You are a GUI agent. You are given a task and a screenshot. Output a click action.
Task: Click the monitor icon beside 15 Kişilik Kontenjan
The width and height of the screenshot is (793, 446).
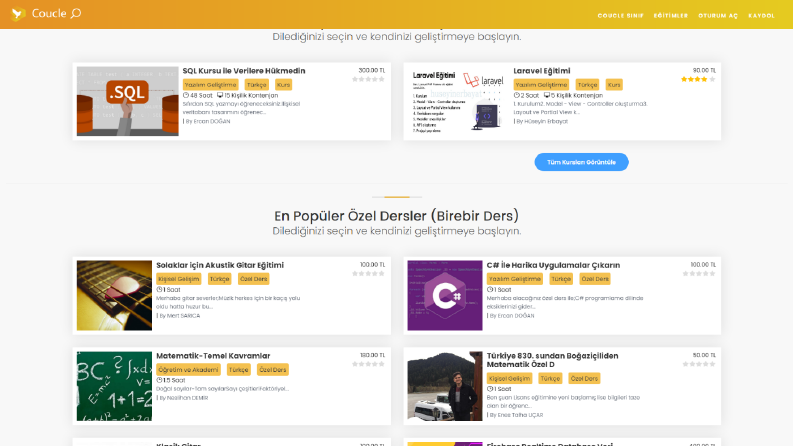(220, 95)
